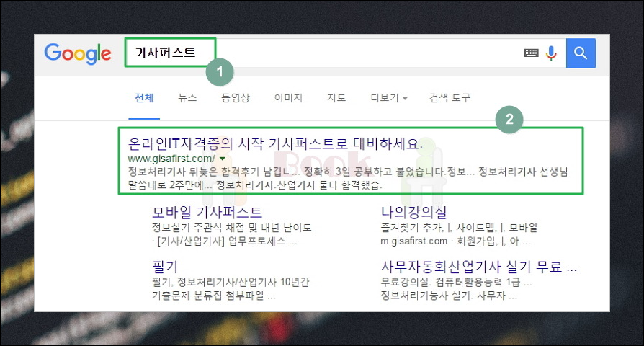Switch to the 뉴스 tab
The width and height of the screenshot is (644, 346).
tap(187, 98)
